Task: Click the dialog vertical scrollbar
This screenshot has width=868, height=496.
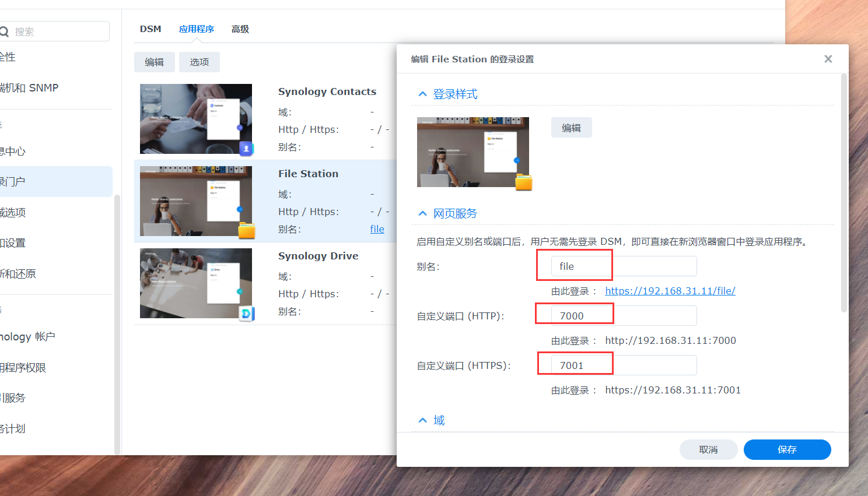Action: tap(843, 193)
